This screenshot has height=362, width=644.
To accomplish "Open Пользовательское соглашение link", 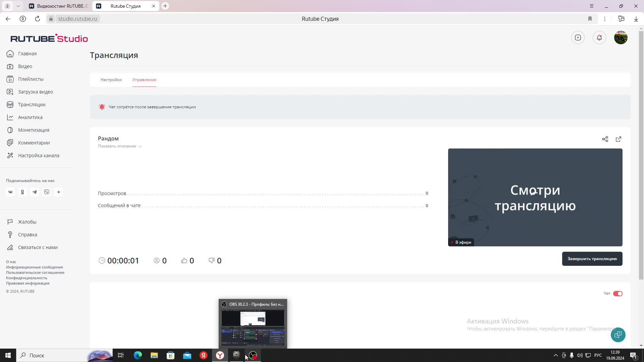I will (35, 273).
